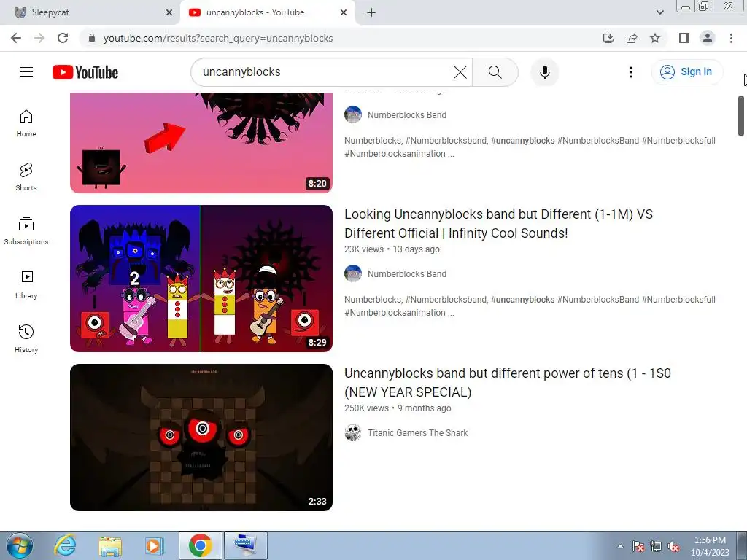747x560 pixels.
Task: Click Sign in button
Action: click(x=687, y=72)
